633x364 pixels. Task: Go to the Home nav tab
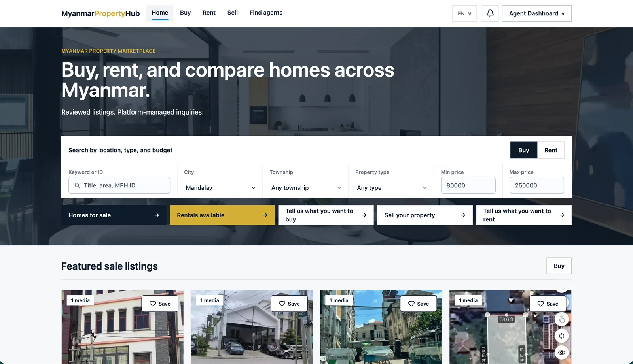pyautogui.click(x=160, y=13)
